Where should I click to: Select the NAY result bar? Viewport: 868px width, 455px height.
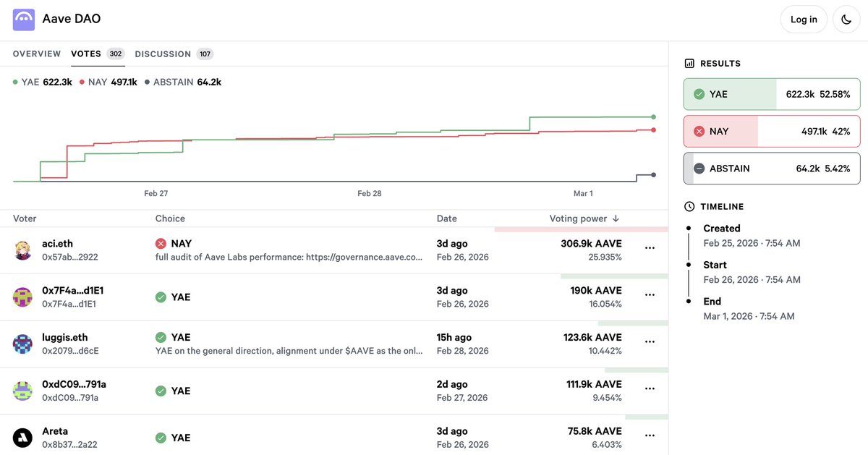pyautogui.click(x=772, y=132)
